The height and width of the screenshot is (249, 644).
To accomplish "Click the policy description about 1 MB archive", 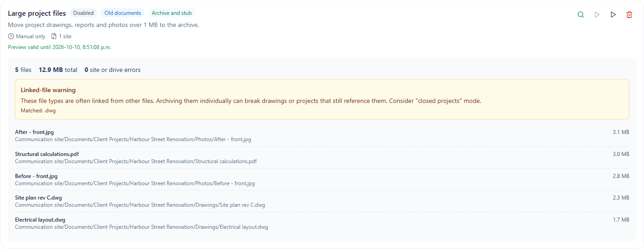I will (x=103, y=25).
